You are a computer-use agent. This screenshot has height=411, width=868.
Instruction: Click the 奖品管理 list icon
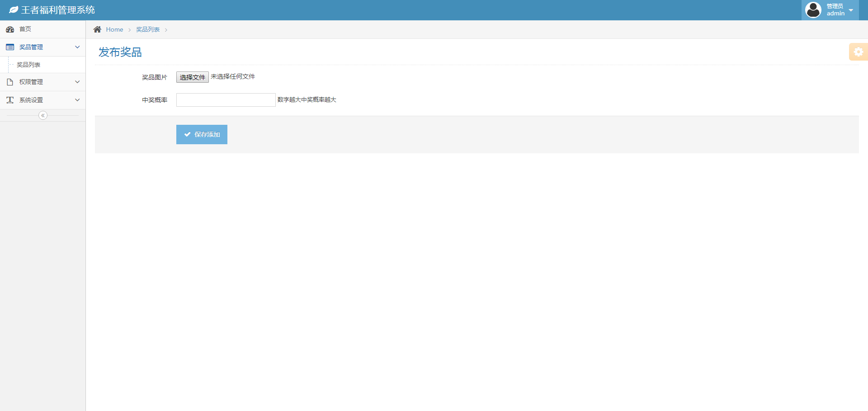click(10, 47)
